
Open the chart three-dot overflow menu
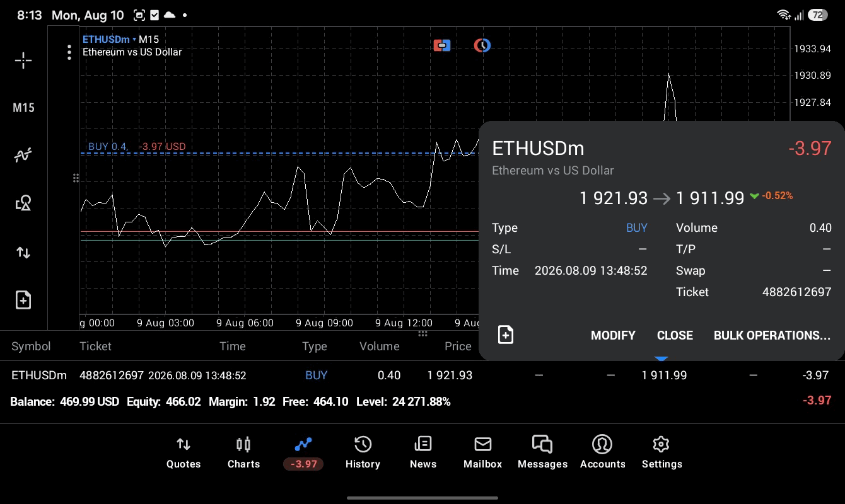(69, 52)
